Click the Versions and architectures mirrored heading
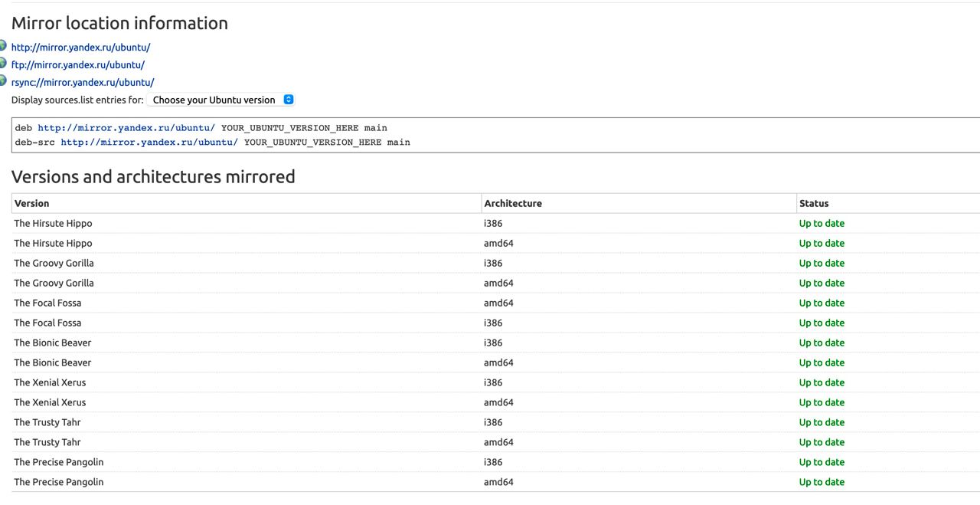This screenshot has height=505, width=980. pos(153,176)
